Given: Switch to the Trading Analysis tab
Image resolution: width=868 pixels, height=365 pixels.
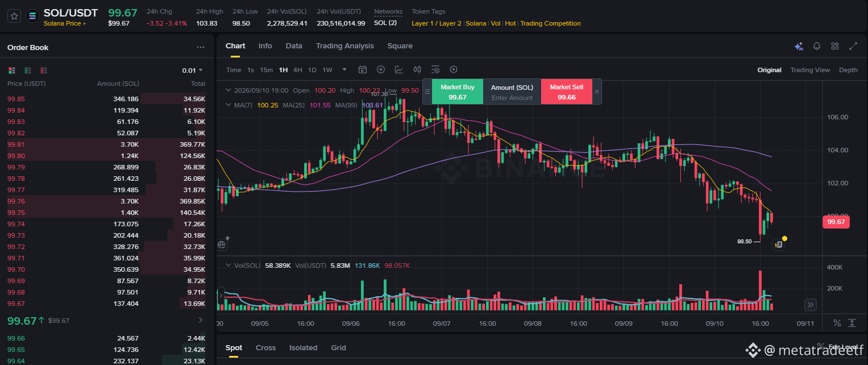Looking at the screenshot, I should coord(345,46).
